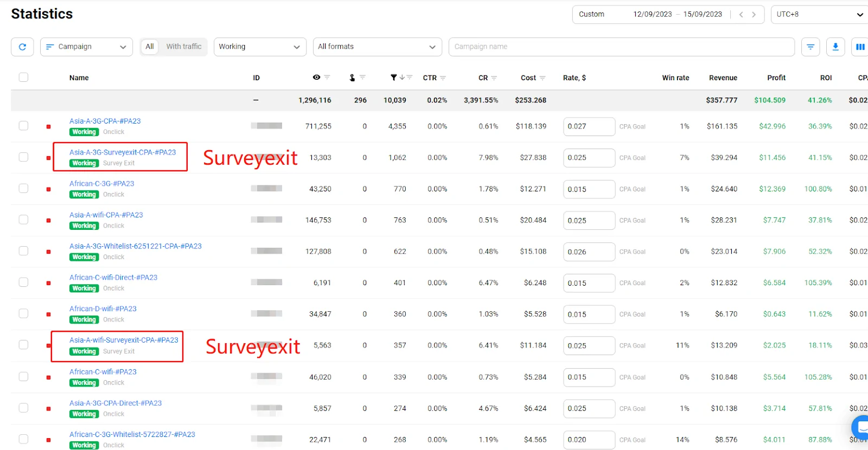Click the Campaign name search field
This screenshot has height=450, width=868.
pos(621,47)
